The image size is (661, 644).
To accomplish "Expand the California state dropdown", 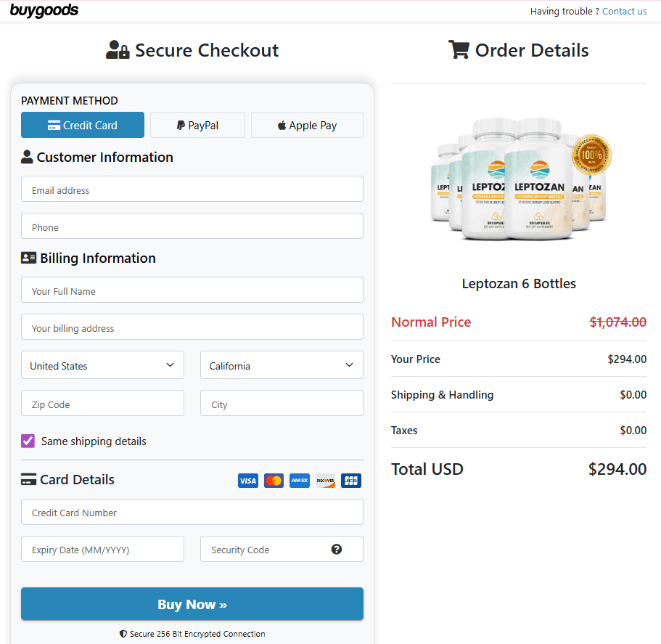I will [282, 365].
